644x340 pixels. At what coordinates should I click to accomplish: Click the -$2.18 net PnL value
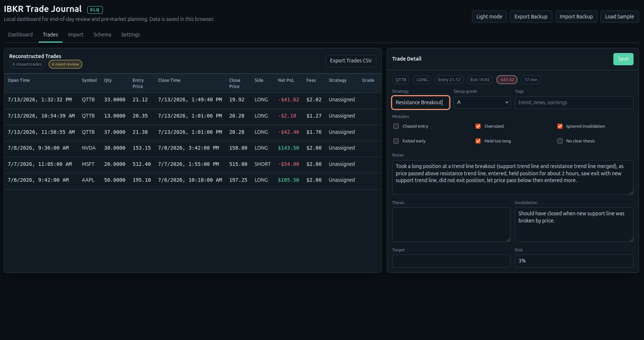click(x=287, y=116)
